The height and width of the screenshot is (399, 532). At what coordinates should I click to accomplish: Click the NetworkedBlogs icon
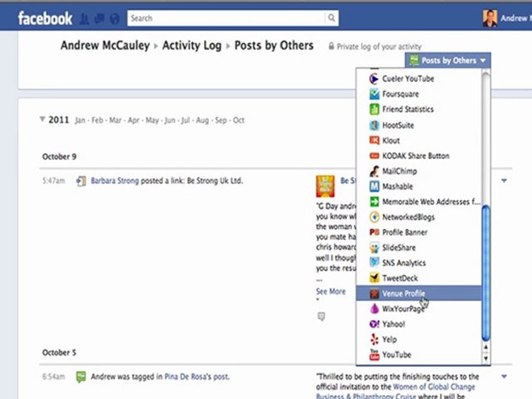[x=374, y=217]
